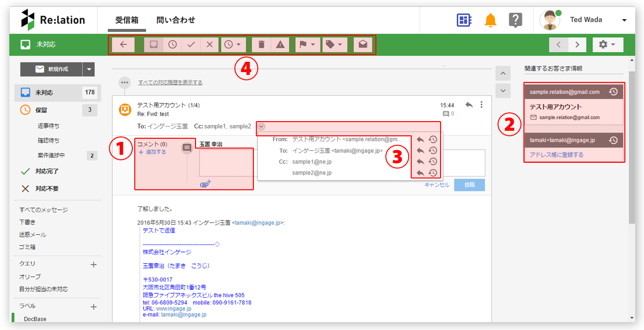Open the address book icon in the header
Viewport: 644px width, 330px height.
[x=464, y=20]
